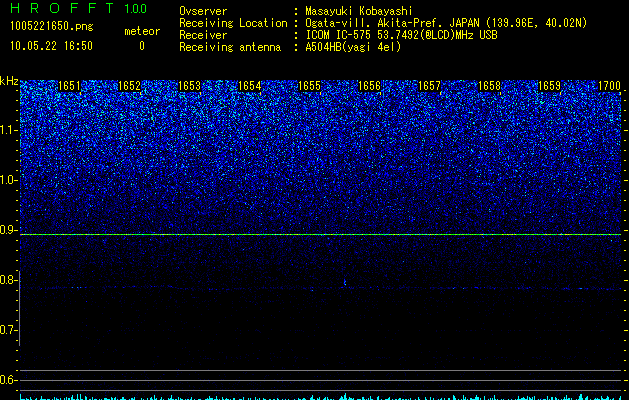Click the 0.6 frequency axis label

9,380
